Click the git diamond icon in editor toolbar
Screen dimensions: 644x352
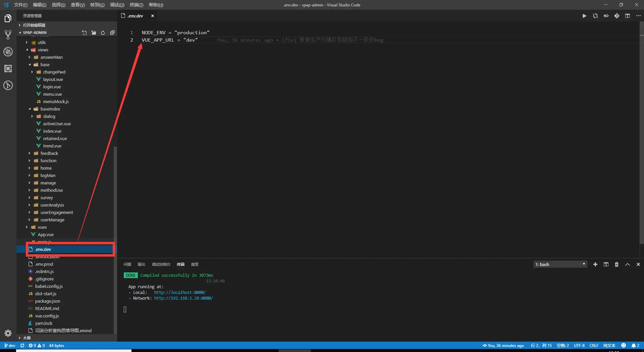[x=617, y=16]
